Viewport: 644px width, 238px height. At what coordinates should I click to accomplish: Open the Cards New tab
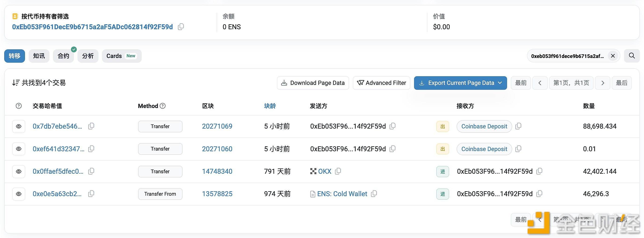pyautogui.click(x=122, y=56)
